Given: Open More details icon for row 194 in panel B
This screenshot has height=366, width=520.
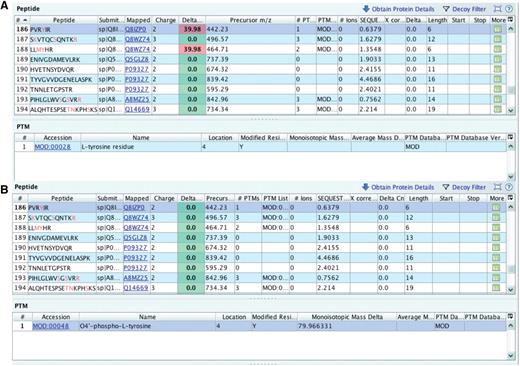Looking at the screenshot, I should [x=496, y=288].
